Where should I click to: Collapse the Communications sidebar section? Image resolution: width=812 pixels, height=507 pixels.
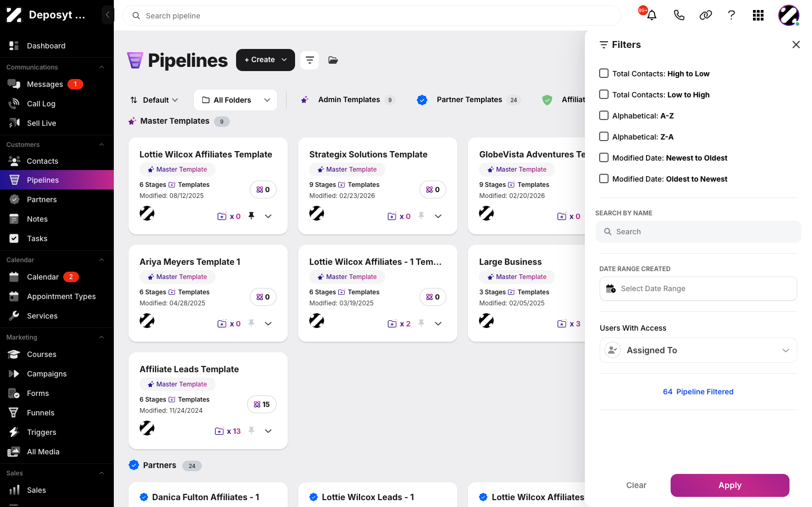coord(102,67)
